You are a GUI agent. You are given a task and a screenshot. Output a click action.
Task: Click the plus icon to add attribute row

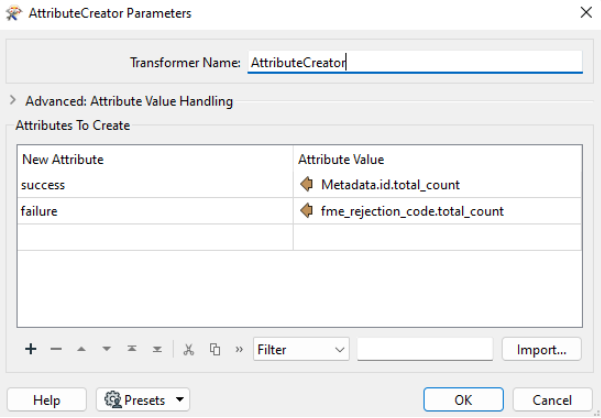pyautogui.click(x=31, y=349)
